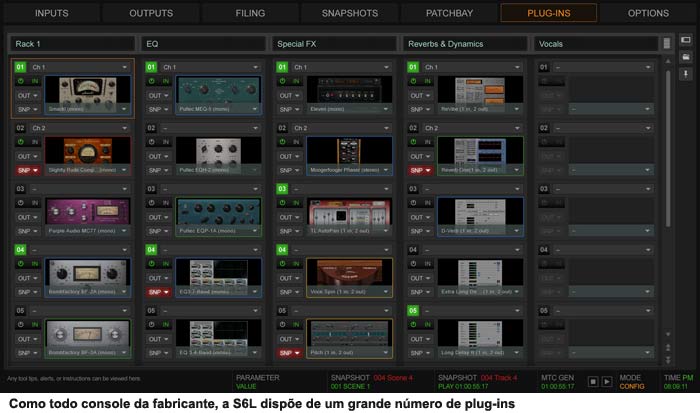Click the vertical scrollbar of the racks
The height and width of the screenshot is (413, 700).
[x=668, y=147]
